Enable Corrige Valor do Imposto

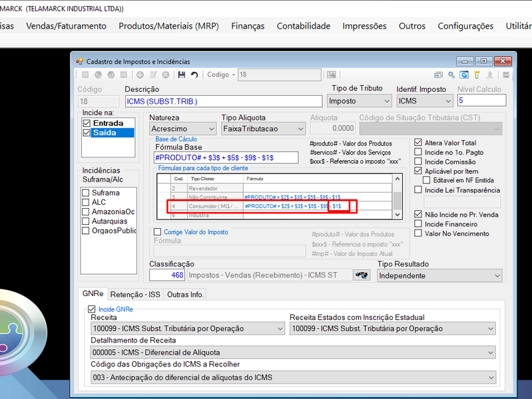point(157,232)
